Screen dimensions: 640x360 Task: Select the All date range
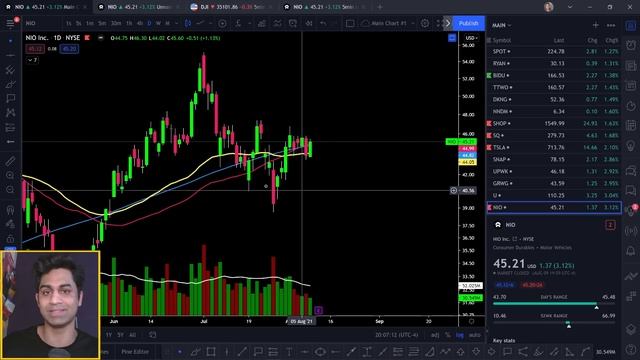click(x=132, y=335)
